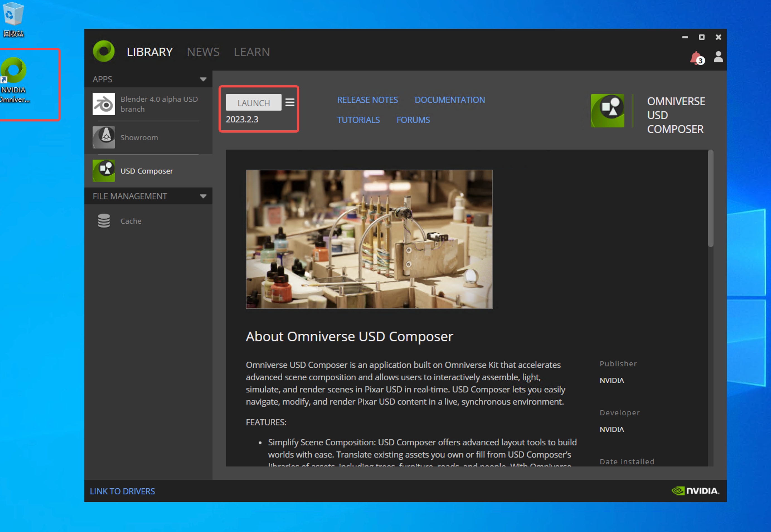Viewport: 771px width, 532px height.
Task: Click the OMNIVERSE USD COMPOSER title text
Action: point(676,115)
